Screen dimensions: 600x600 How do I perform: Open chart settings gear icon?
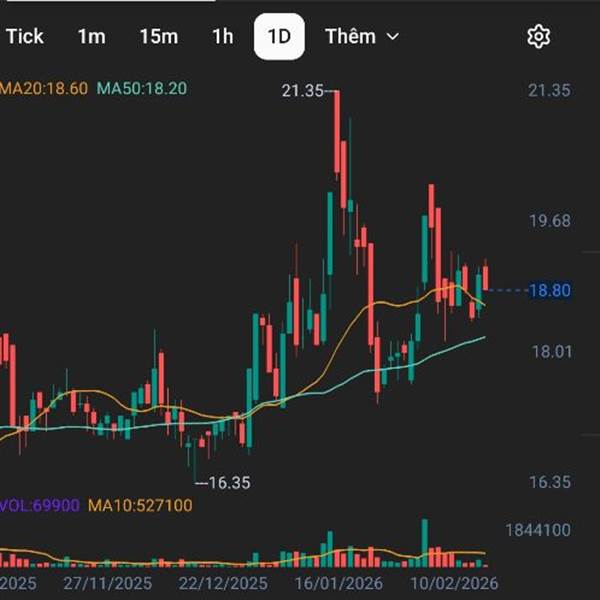(x=538, y=37)
